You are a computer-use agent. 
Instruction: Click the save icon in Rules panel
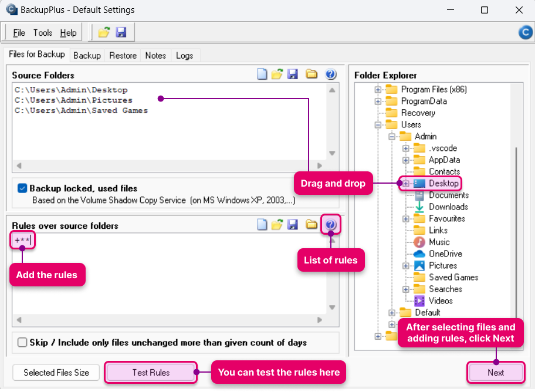[x=293, y=225]
